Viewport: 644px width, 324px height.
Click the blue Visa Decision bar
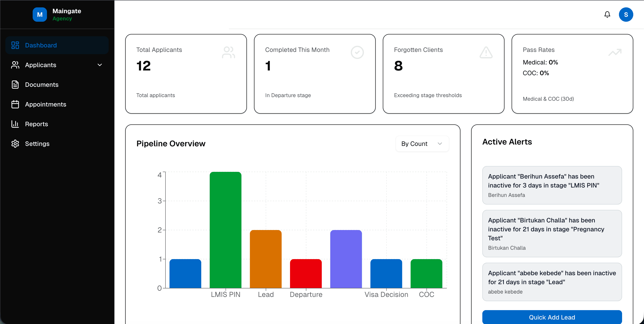point(386,273)
